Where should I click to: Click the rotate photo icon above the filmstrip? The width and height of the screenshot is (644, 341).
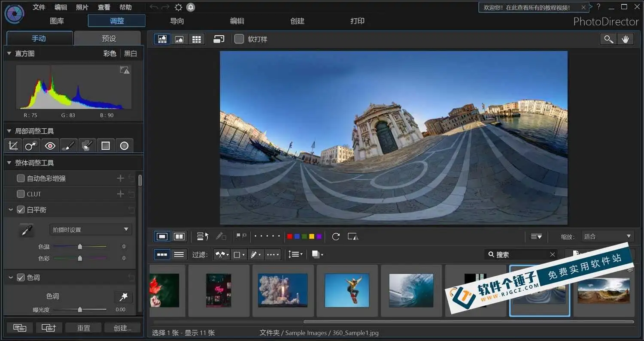[336, 236]
